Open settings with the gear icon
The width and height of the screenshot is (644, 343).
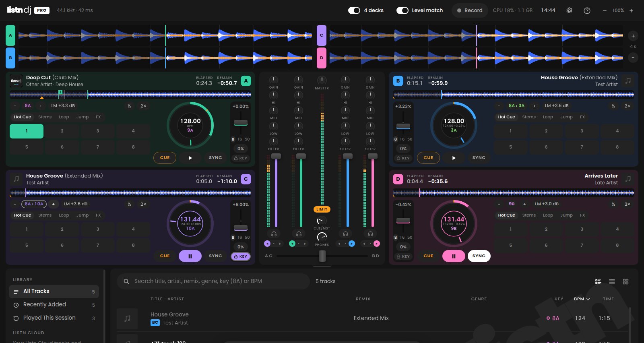pyautogui.click(x=569, y=10)
